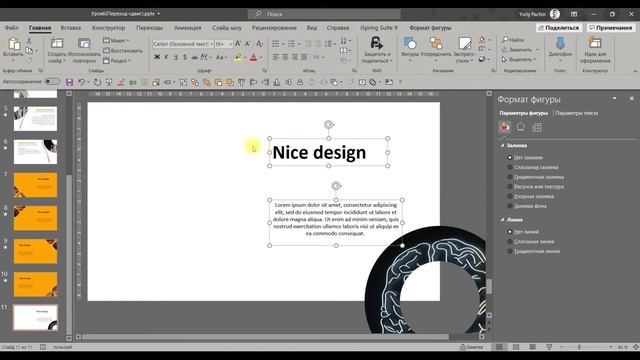Click the numbered list icon
Screen dimensions: 640x360
(291, 44)
